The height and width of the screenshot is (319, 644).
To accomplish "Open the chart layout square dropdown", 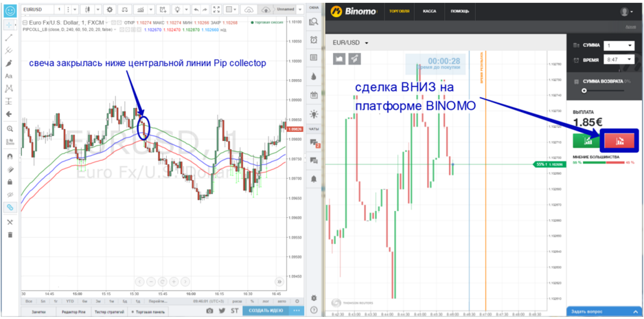I will click(231, 9).
